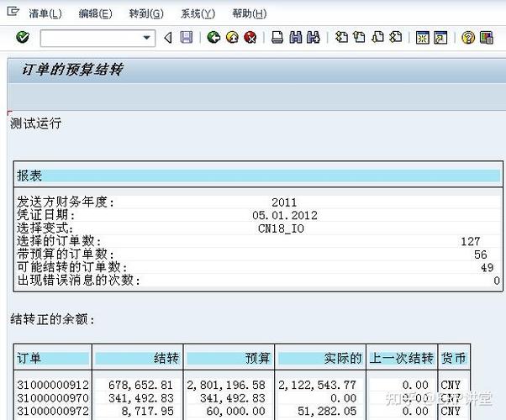Click fiscal year value 2011
The image size is (506, 420).
284,202
